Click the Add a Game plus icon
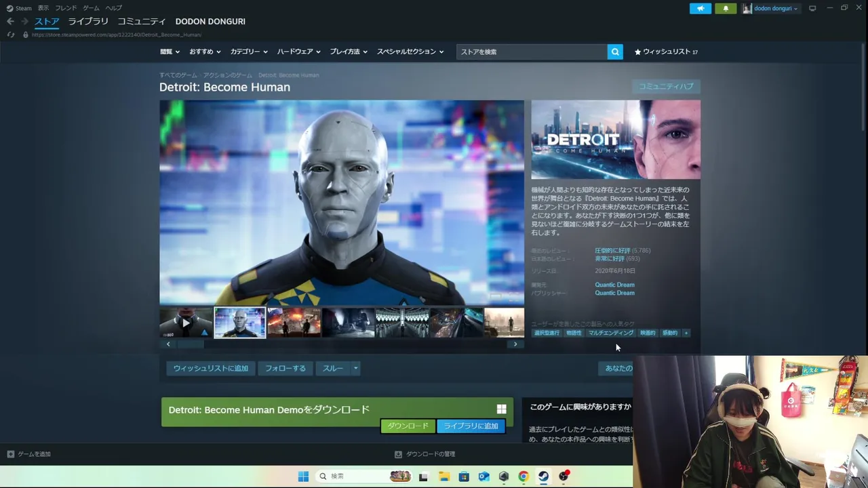The height and width of the screenshot is (488, 868). pyautogui.click(x=11, y=454)
